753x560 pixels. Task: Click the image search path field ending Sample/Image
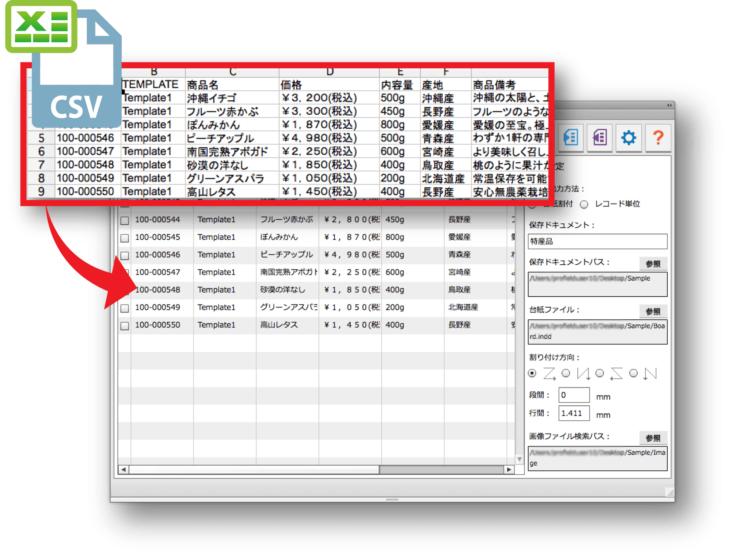(598, 458)
